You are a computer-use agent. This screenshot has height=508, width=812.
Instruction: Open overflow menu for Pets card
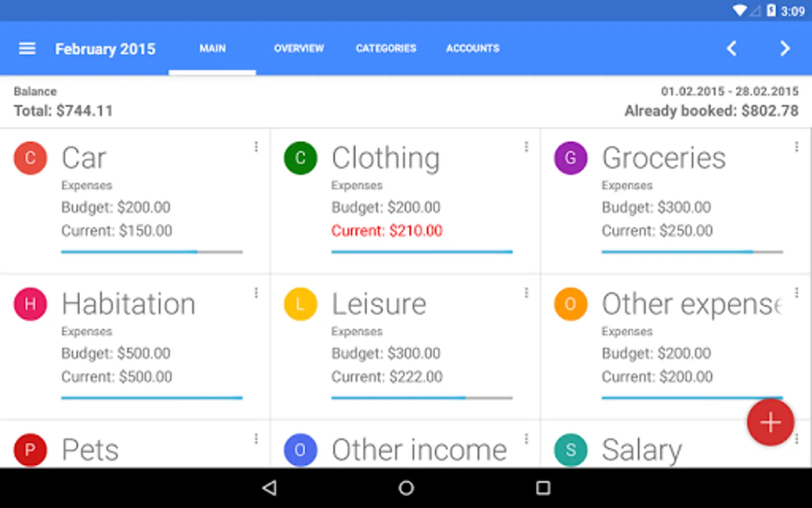(x=256, y=439)
